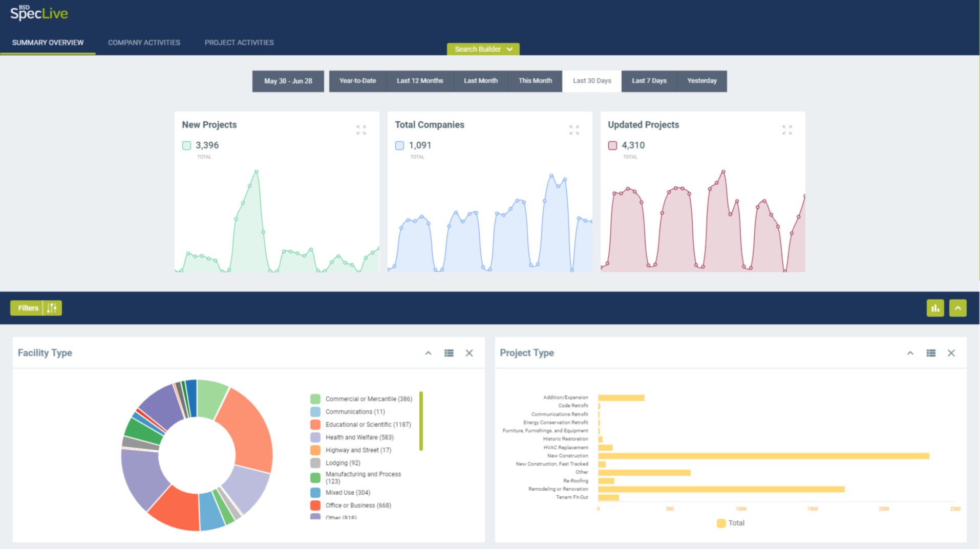Remove the Project Type panel
Viewport: 980px width, 549px height.
coord(951,353)
